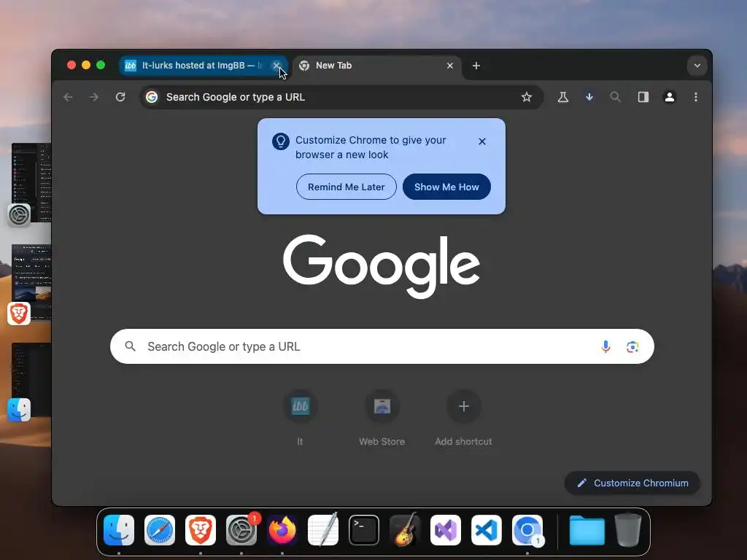Viewport: 747px width, 560px height.
Task: Open Terminal from the Dock
Action: pos(364,530)
